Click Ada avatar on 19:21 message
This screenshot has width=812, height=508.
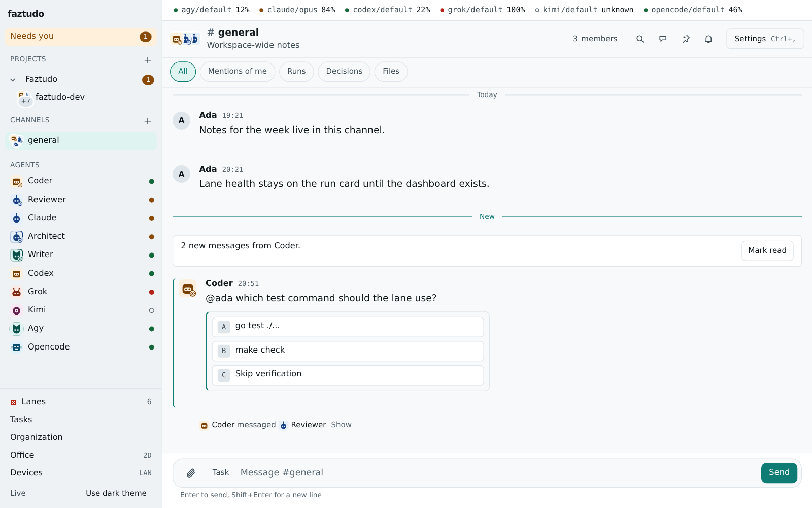pyautogui.click(x=181, y=120)
